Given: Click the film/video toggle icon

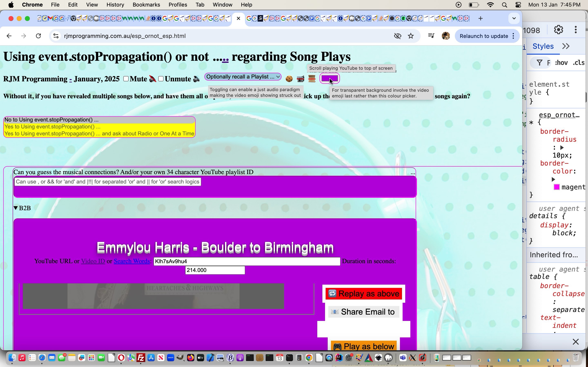Looking at the screenshot, I should 300,78.
